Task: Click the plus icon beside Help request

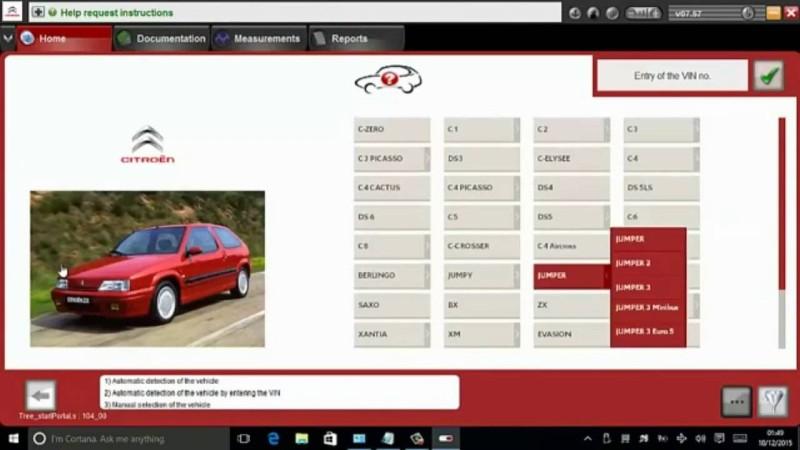Action: click(x=38, y=12)
